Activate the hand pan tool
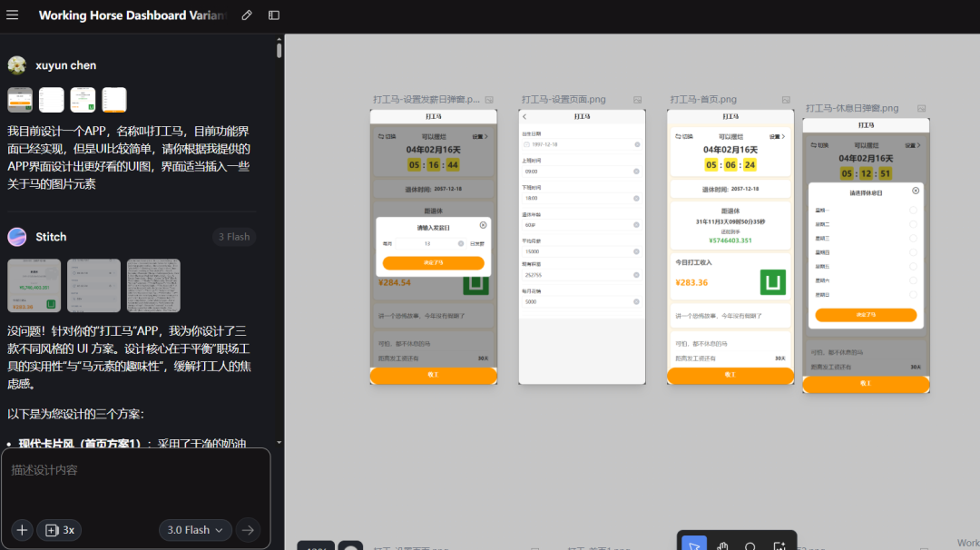 pos(721,545)
